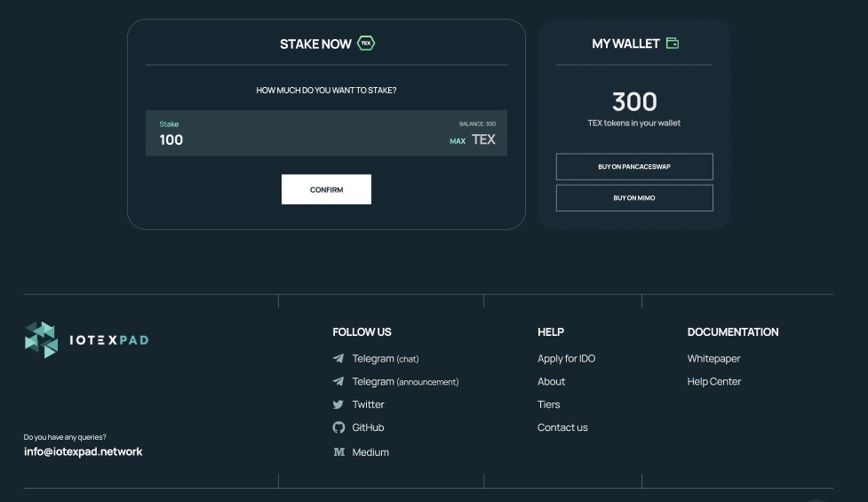The height and width of the screenshot is (502, 868).
Task: Open the Whitepaper documentation link
Action: pyautogui.click(x=713, y=359)
